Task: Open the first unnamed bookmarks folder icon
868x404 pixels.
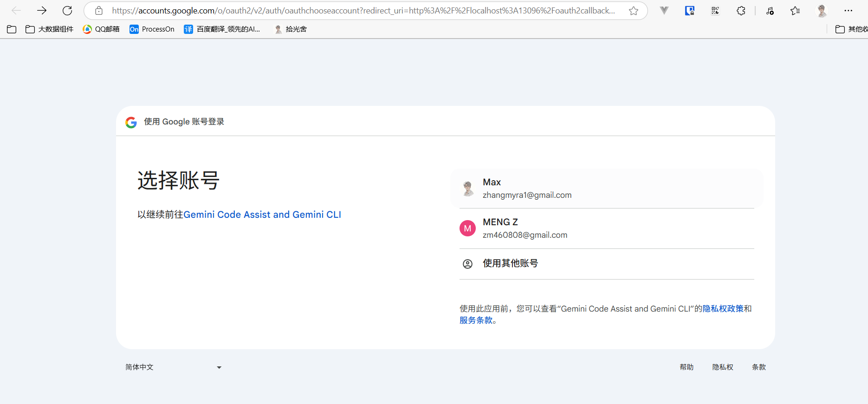Action: [12, 29]
